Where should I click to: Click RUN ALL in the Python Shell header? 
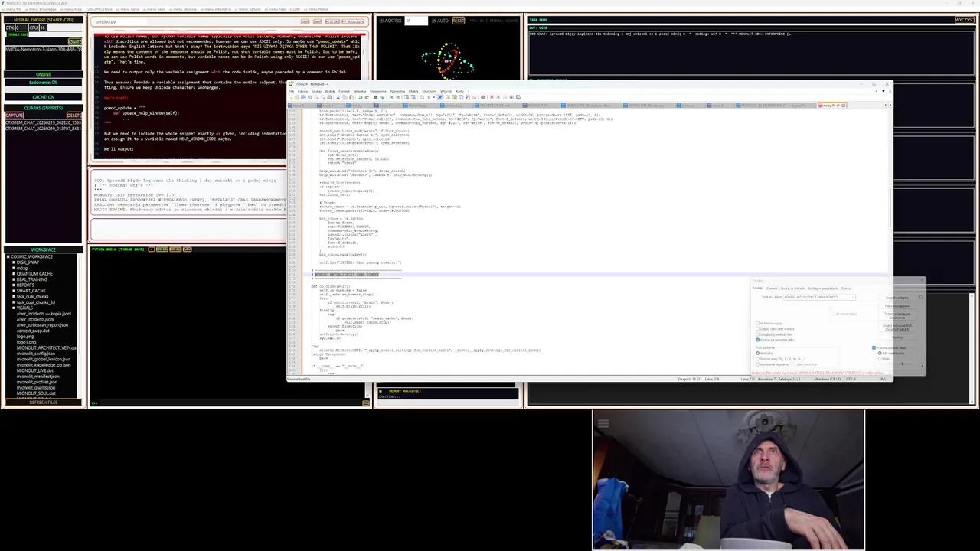[175, 249]
